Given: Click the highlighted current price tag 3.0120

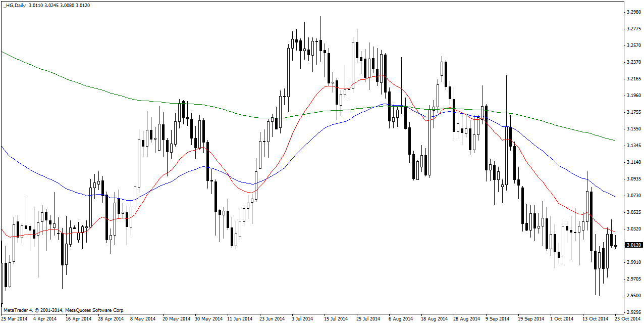Looking at the screenshot, I should pos(633,245).
